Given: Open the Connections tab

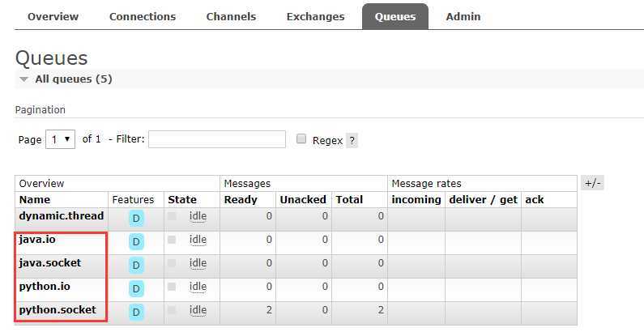Looking at the screenshot, I should pyautogui.click(x=143, y=16).
